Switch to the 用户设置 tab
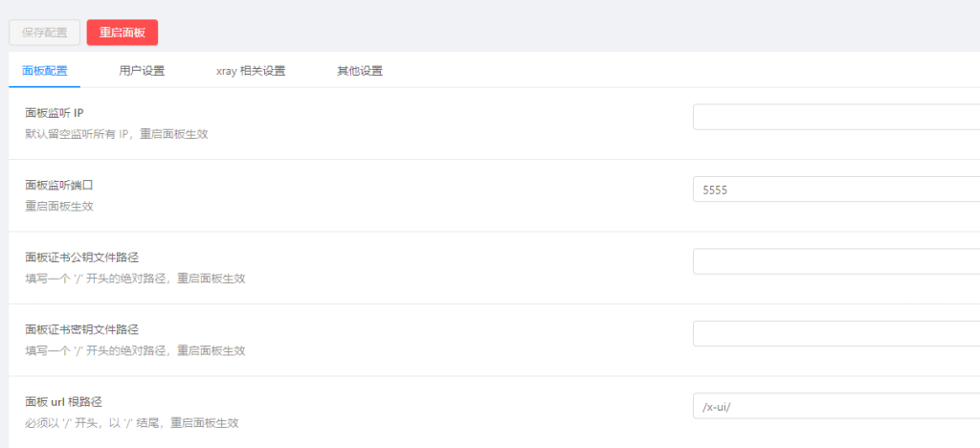Screen dimensions: 980x448 click(142, 71)
